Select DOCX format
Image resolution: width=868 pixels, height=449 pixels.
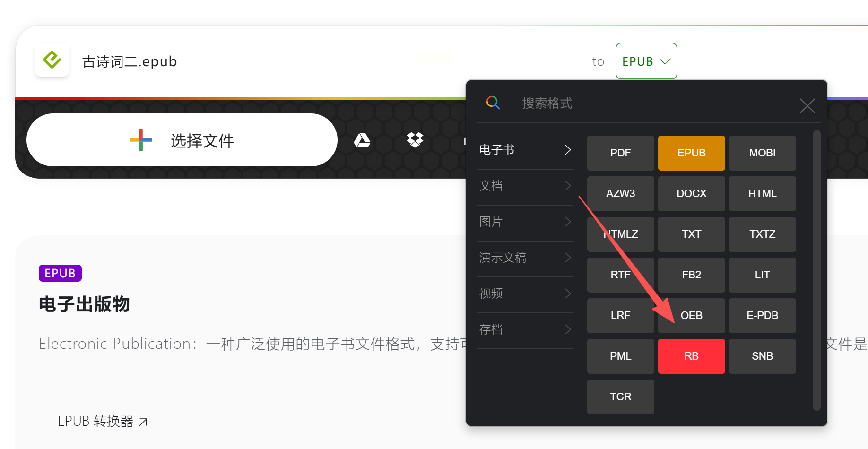(x=692, y=194)
